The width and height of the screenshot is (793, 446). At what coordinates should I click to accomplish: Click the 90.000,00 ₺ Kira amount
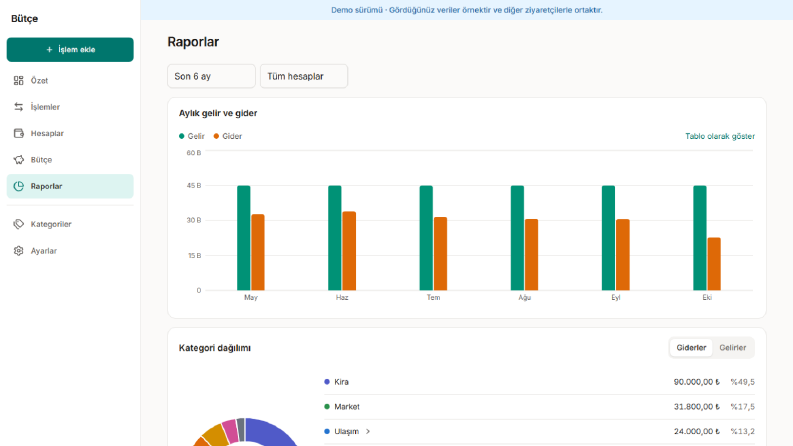(696, 382)
